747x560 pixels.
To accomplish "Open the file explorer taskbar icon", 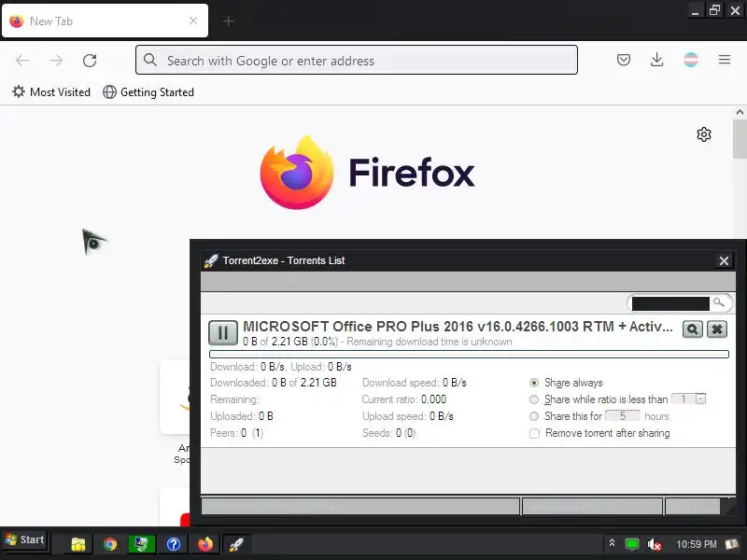I will [78, 544].
